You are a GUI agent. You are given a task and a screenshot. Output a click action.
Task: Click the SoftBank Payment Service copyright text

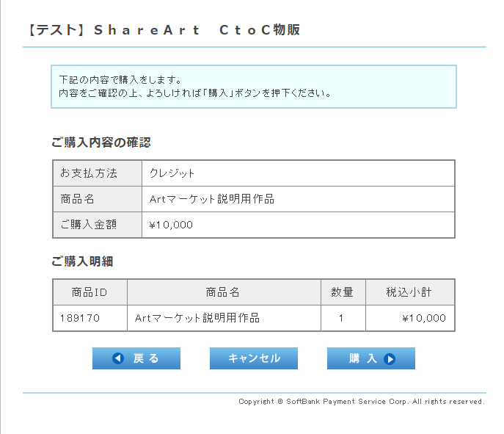[x=361, y=402]
